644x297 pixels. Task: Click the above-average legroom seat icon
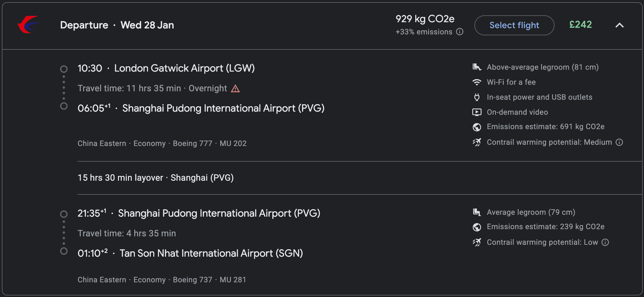coord(477,67)
